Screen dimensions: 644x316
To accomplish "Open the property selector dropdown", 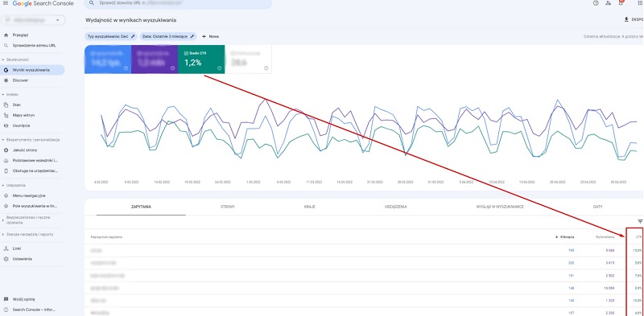I will tap(33, 19).
